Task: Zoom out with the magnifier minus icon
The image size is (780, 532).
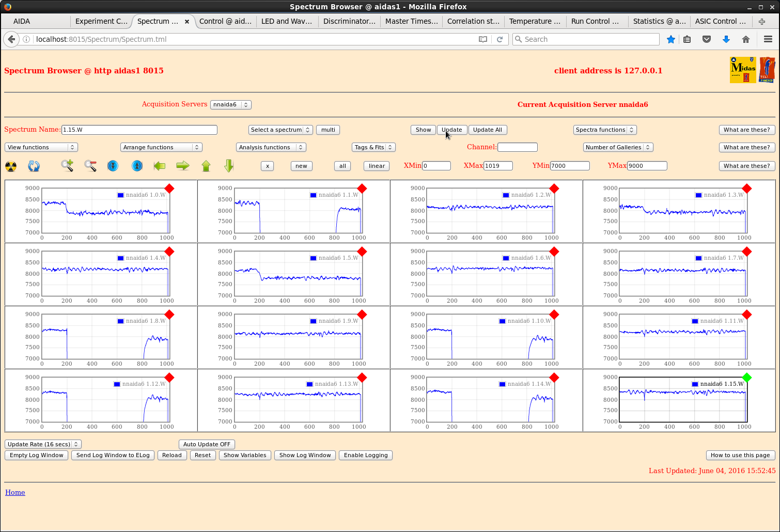Action: 90,166
